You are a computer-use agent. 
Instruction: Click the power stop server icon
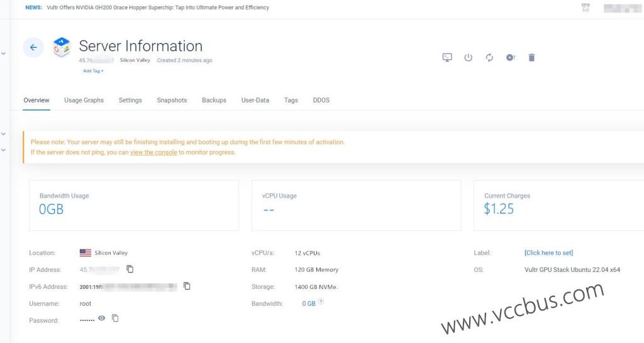coord(468,57)
